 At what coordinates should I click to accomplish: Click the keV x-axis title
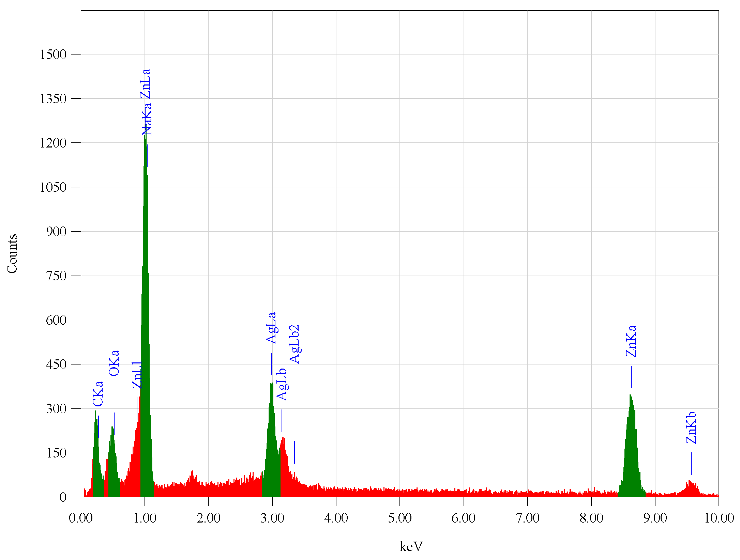pos(411,546)
